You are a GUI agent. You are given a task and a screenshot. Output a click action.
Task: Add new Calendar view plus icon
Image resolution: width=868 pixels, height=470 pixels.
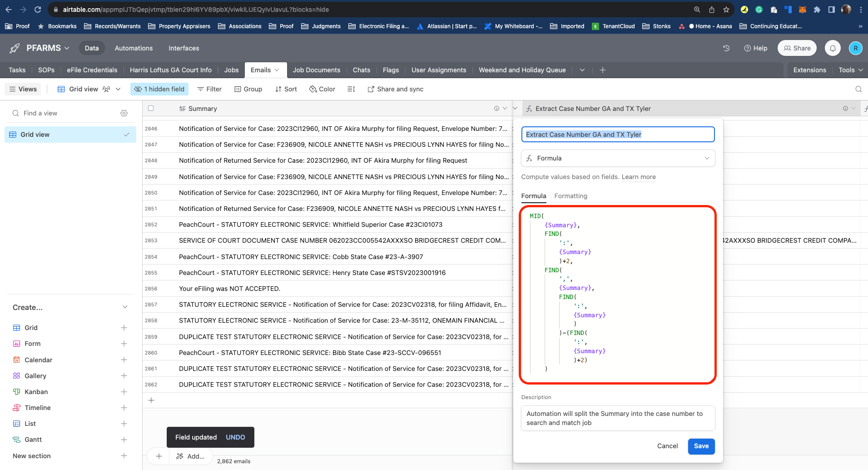[x=124, y=360]
